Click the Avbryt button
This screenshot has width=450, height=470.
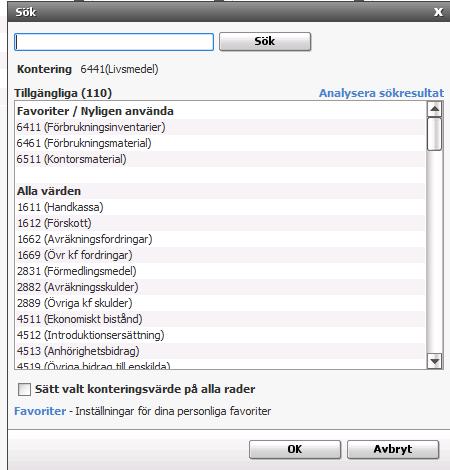pyautogui.click(x=393, y=449)
